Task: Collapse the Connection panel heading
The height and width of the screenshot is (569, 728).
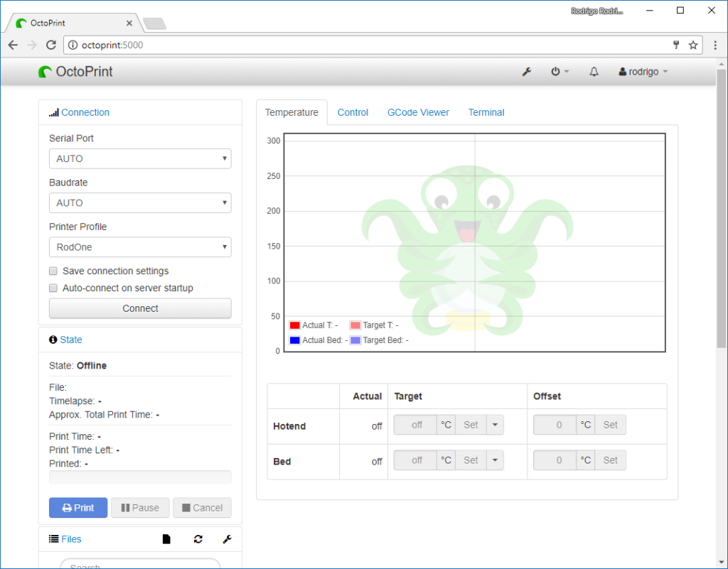Action: 85,112
